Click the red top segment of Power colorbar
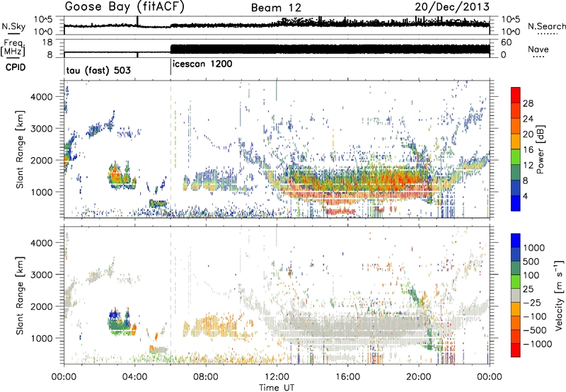Viewport: 566px width, 392px height. (516, 95)
